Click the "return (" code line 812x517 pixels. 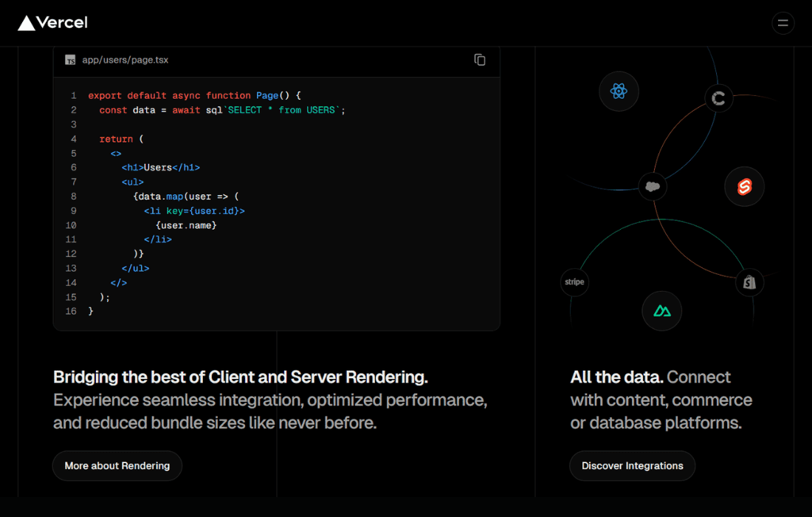point(122,139)
